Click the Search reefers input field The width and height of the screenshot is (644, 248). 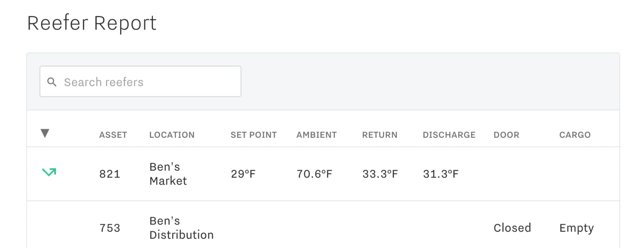click(x=140, y=81)
